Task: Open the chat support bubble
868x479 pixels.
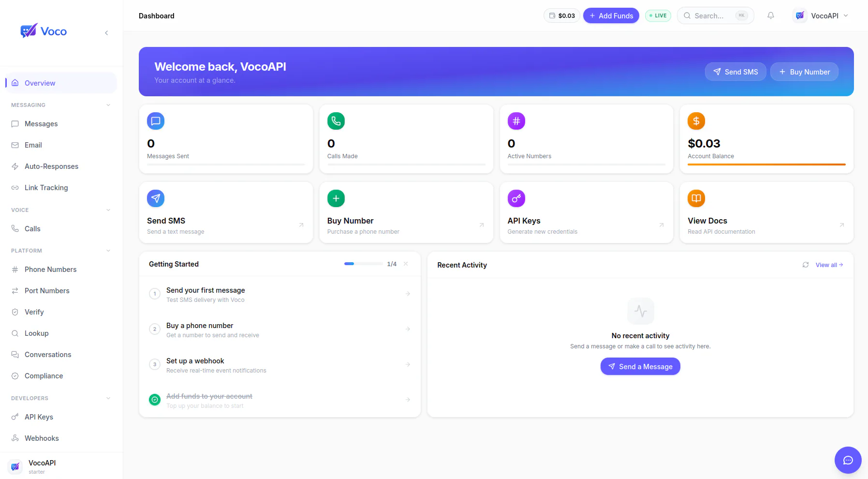Action: 848,460
